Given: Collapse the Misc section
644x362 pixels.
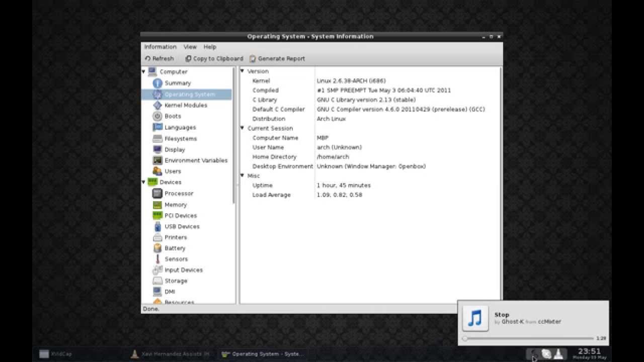Looking at the screenshot, I should pos(242,176).
